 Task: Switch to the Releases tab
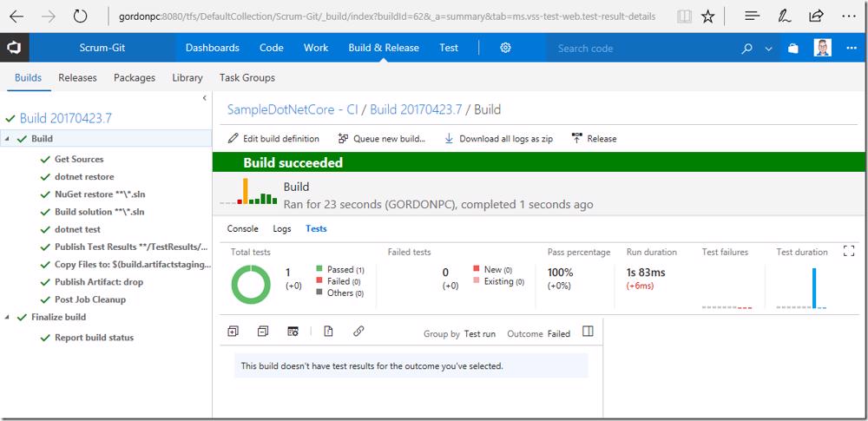click(77, 77)
